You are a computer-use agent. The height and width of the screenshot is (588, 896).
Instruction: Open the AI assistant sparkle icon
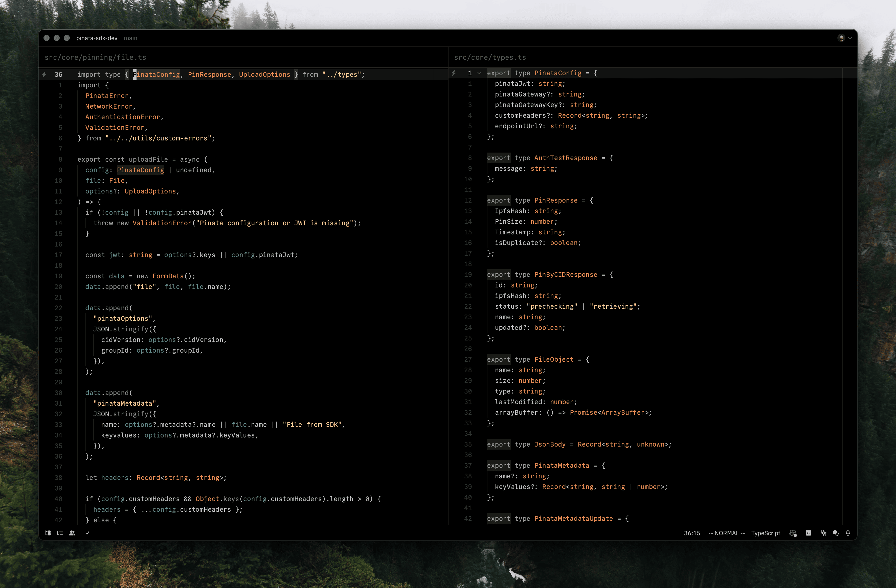point(823,533)
